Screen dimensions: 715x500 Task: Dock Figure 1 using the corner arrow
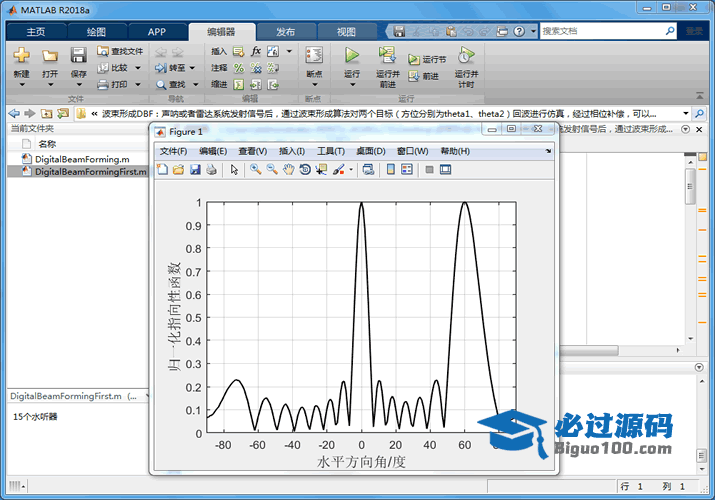(x=548, y=151)
